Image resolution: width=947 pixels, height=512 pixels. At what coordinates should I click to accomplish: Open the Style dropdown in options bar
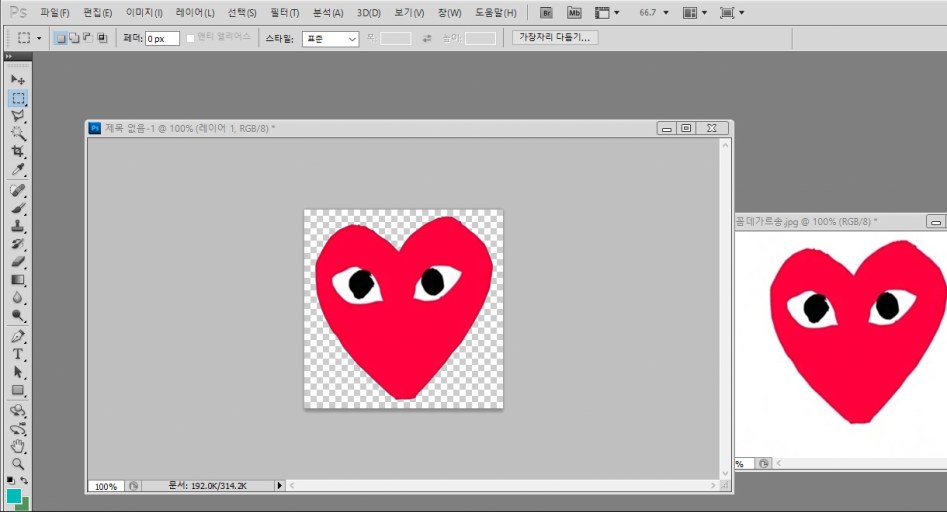(x=330, y=38)
